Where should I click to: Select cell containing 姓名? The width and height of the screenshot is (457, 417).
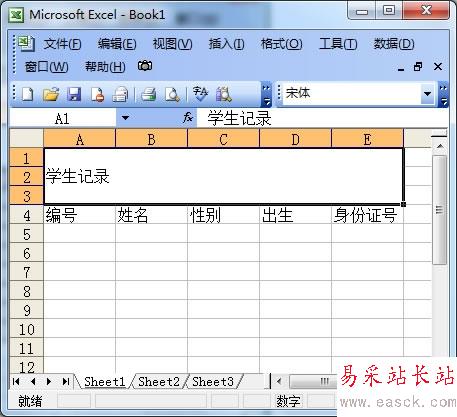[x=151, y=215]
